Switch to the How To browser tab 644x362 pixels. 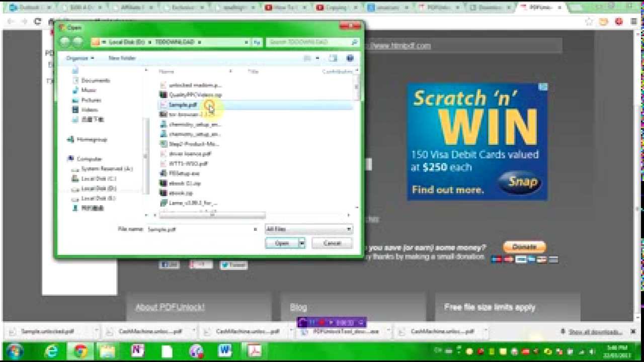pyautogui.click(x=285, y=8)
